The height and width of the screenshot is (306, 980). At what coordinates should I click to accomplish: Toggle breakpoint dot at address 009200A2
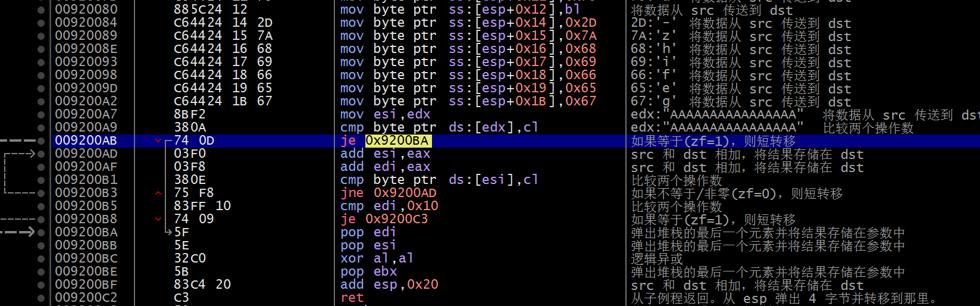[x=41, y=102]
